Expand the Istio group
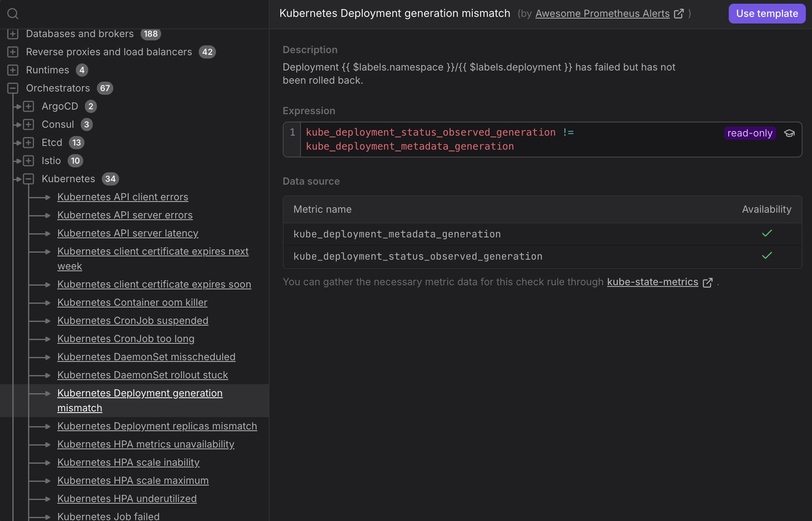The image size is (812, 521). pos(28,161)
